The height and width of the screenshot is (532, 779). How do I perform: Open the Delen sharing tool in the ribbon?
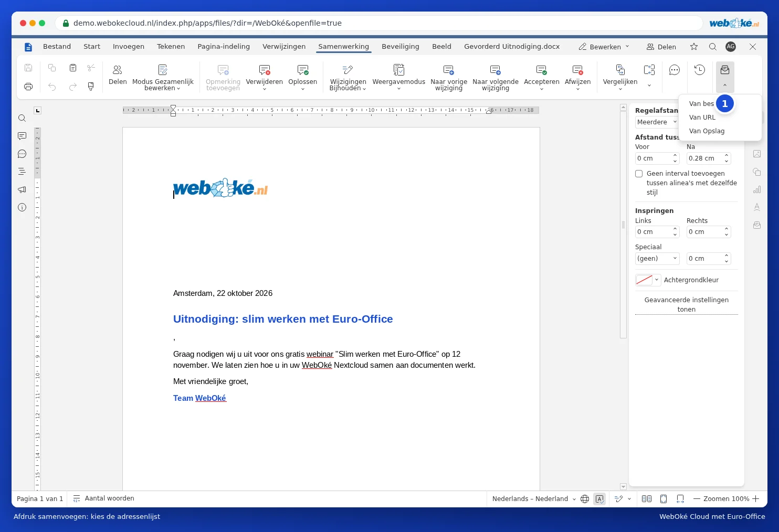[x=118, y=76]
